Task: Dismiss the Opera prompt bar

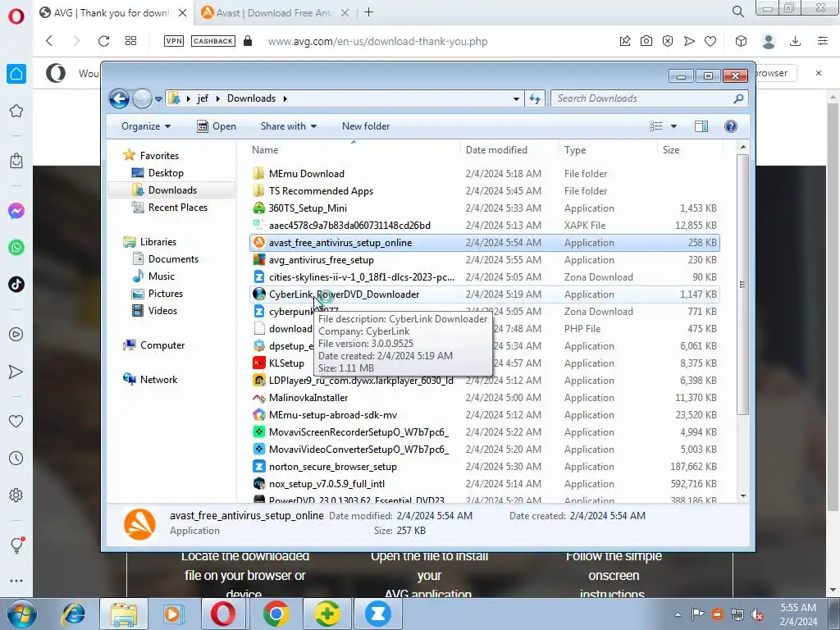Action: 819,73
